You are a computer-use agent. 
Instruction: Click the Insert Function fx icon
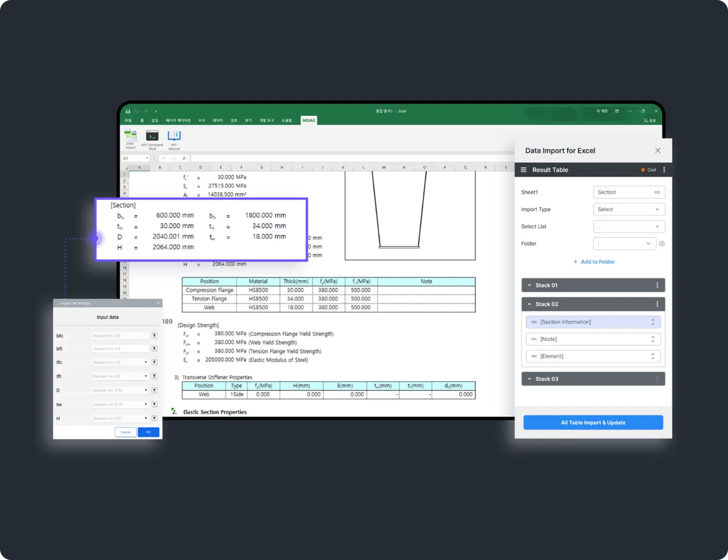tap(184, 158)
